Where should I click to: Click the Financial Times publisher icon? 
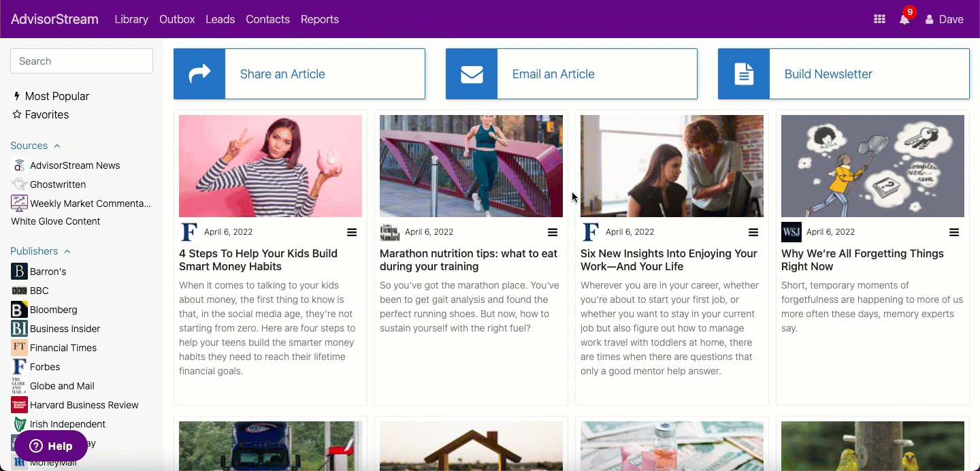[x=19, y=348]
